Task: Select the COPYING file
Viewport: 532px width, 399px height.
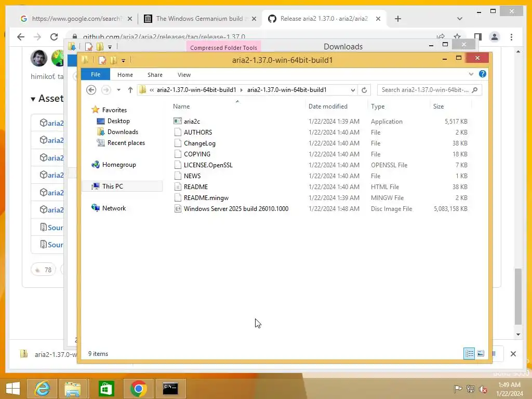Action: [197, 154]
